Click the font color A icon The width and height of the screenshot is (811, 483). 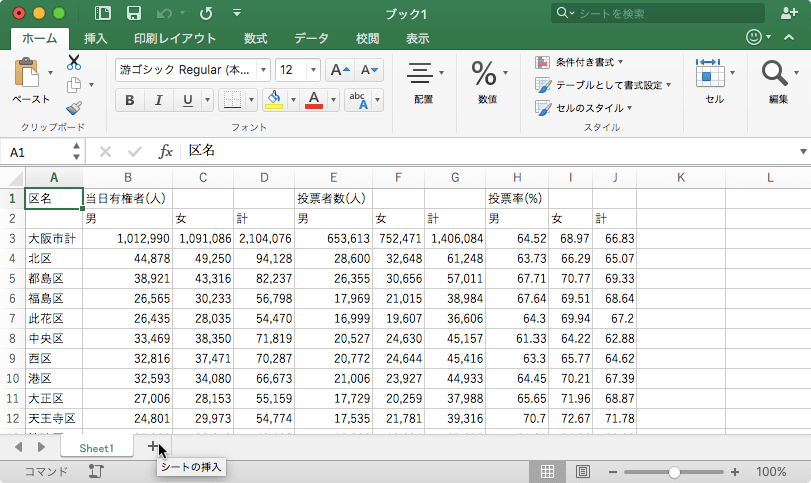[x=314, y=100]
